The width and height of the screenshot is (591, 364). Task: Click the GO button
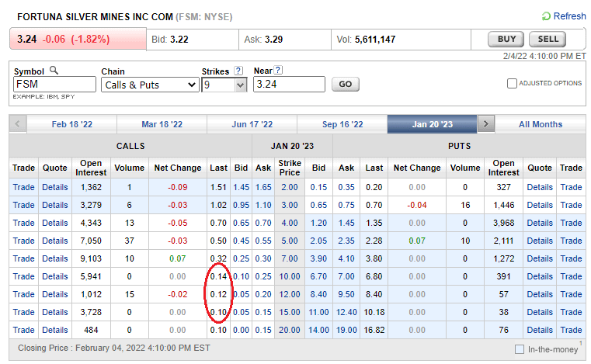coord(346,85)
